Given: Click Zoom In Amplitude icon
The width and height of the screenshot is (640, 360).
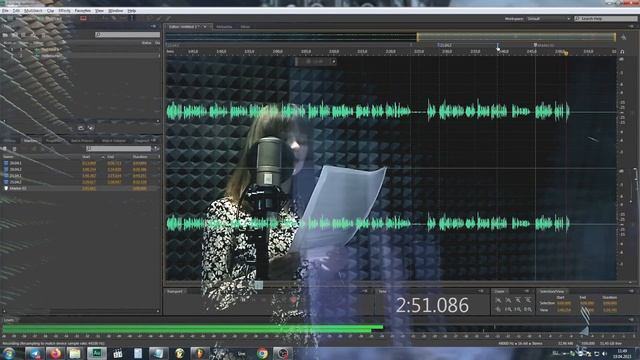Looking at the screenshot, I should [x=498, y=300].
